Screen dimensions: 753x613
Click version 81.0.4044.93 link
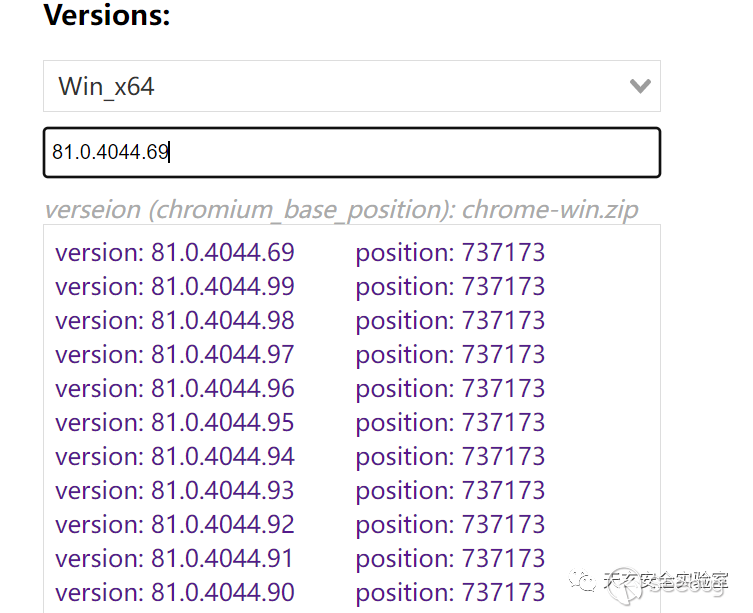[x=175, y=491]
